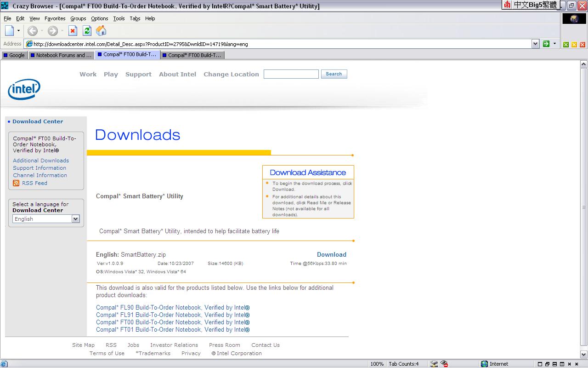Screen dimensions: 588x368
Task: Open the Support Information link
Action: click(x=40, y=168)
